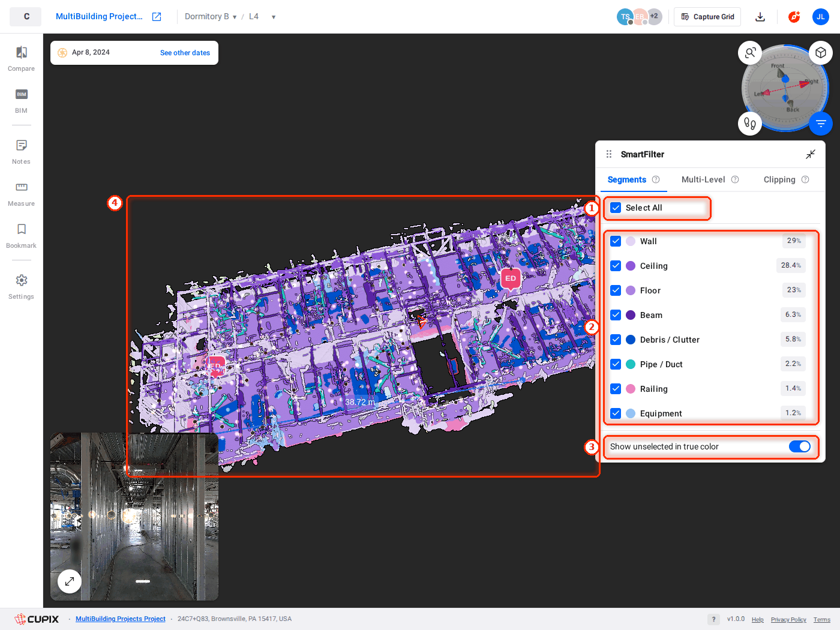Click the blue SmartFilter filter icon
This screenshot has height=630, width=840.
tap(821, 124)
